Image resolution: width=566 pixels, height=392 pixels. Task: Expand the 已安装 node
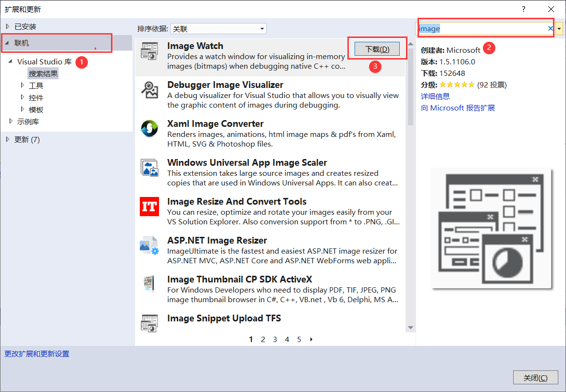(x=8, y=26)
